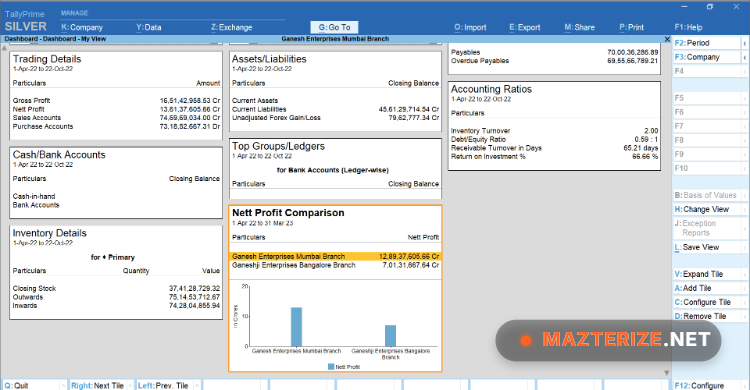Click Return on Investment % row
This screenshot has height=390, width=750.
coord(554,156)
